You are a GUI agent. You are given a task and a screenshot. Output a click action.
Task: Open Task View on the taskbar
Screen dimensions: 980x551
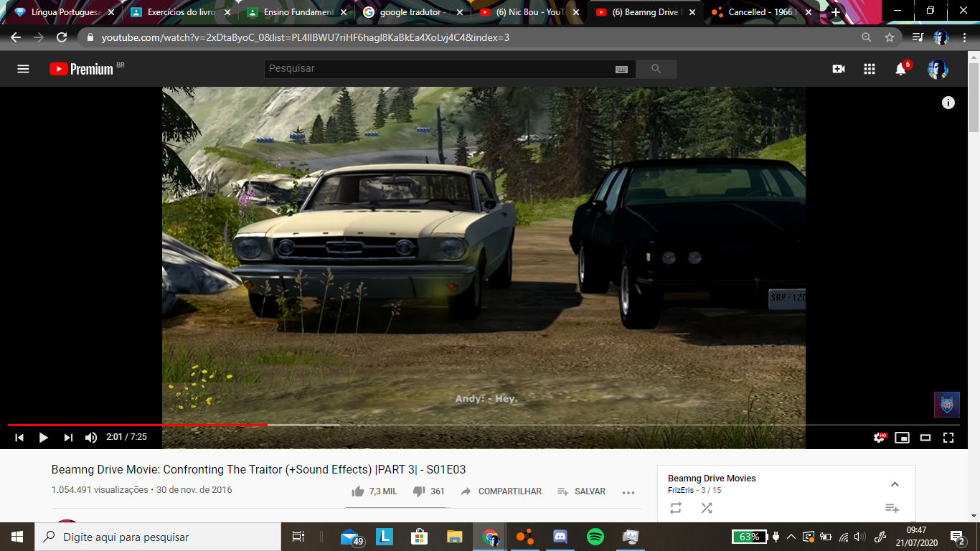(298, 537)
